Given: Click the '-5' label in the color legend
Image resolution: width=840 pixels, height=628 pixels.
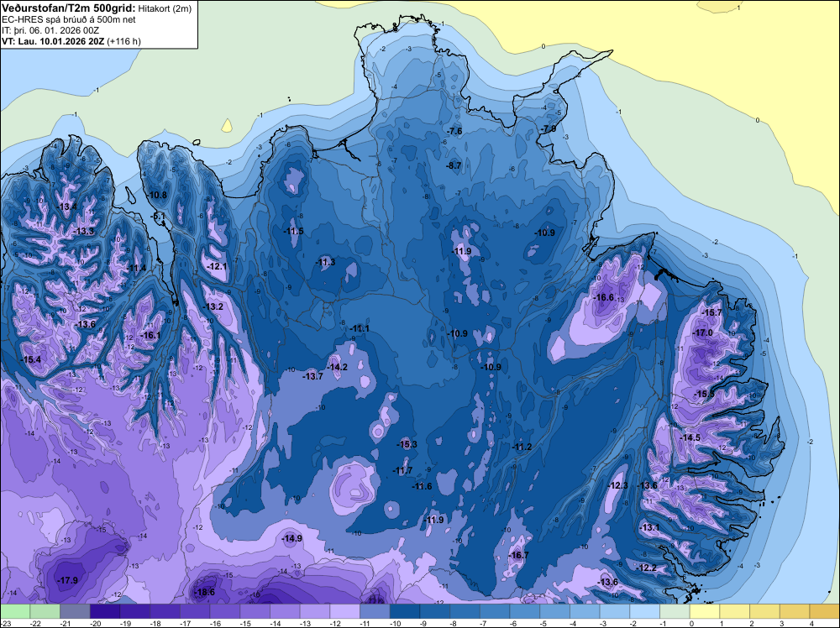Looking at the screenshot, I should pyautogui.click(x=545, y=623).
